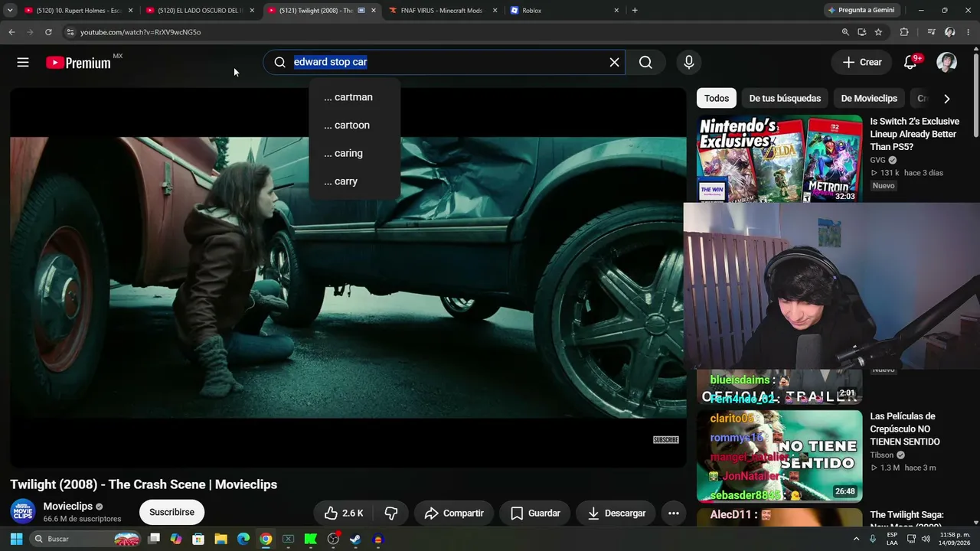Open the notifications bell
The image size is (980, 551).
coord(910,63)
